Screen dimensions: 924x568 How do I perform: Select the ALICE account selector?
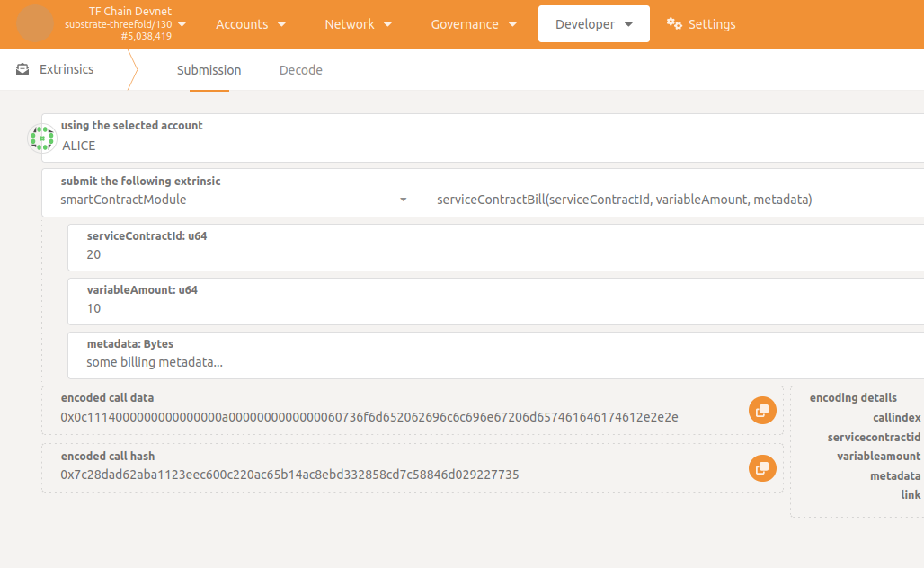pyautogui.click(x=485, y=145)
